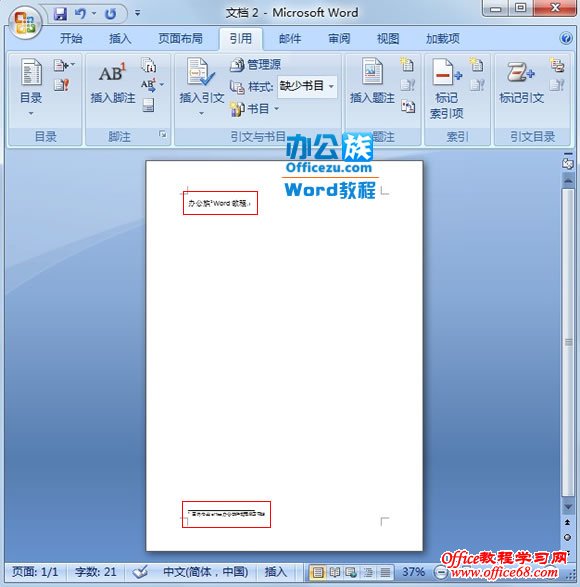Click the Office button orb

25,23
